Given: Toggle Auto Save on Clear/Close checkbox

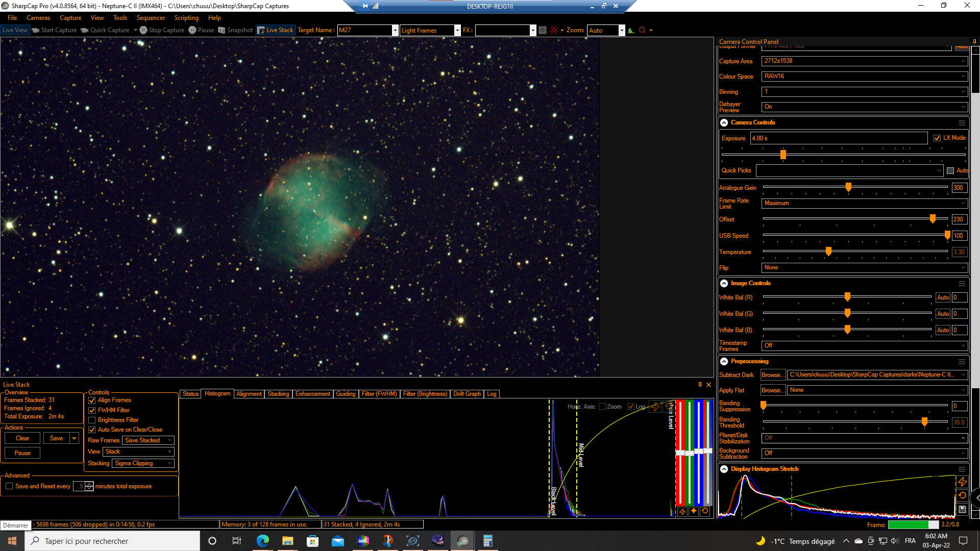Looking at the screenshot, I should click(x=92, y=430).
